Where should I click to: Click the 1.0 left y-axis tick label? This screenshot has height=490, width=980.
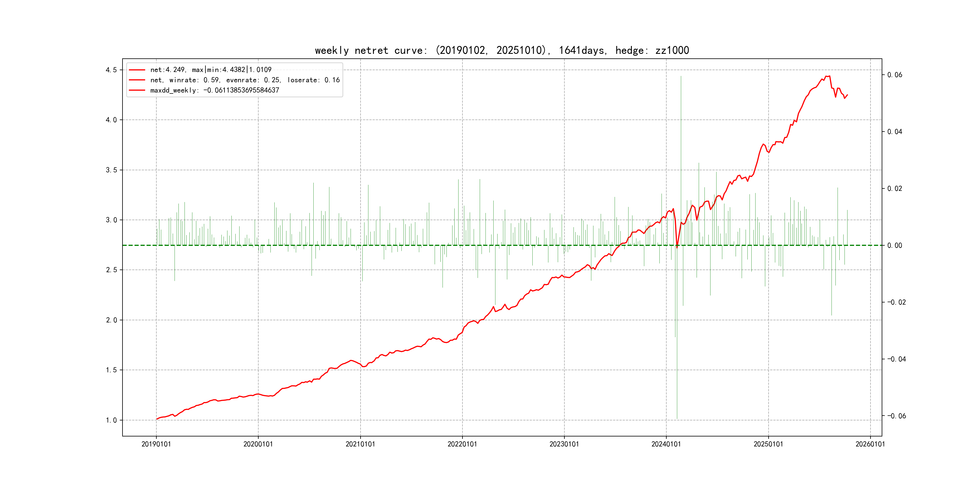[x=111, y=420]
